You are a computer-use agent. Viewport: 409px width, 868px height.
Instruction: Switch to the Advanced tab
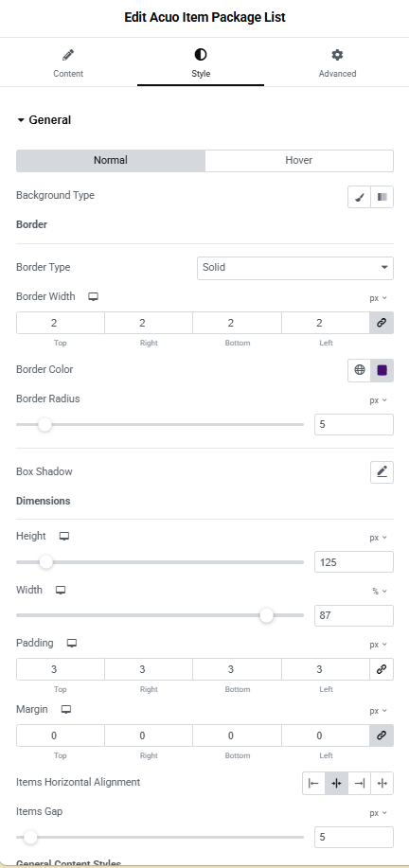point(337,62)
